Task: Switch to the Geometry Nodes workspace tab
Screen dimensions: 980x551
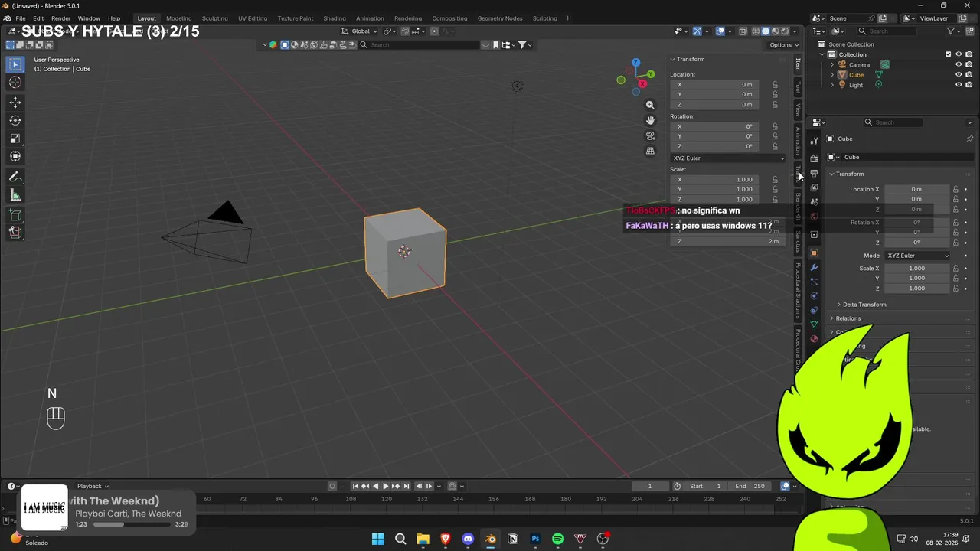Action: pyautogui.click(x=500, y=18)
